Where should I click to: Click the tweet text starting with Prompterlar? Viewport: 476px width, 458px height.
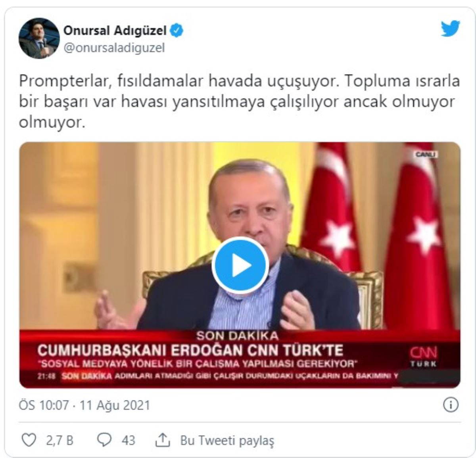tap(239, 102)
